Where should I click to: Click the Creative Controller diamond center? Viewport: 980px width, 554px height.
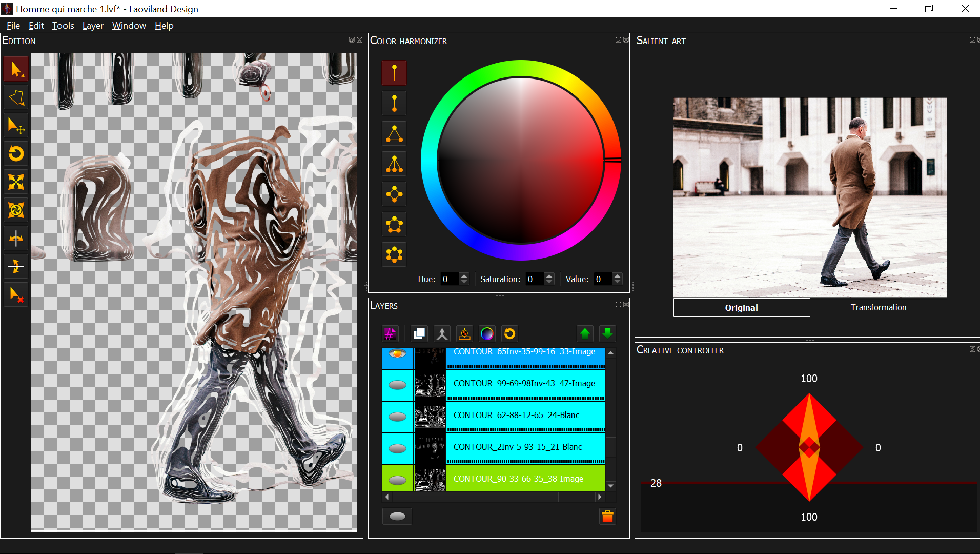click(x=809, y=447)
